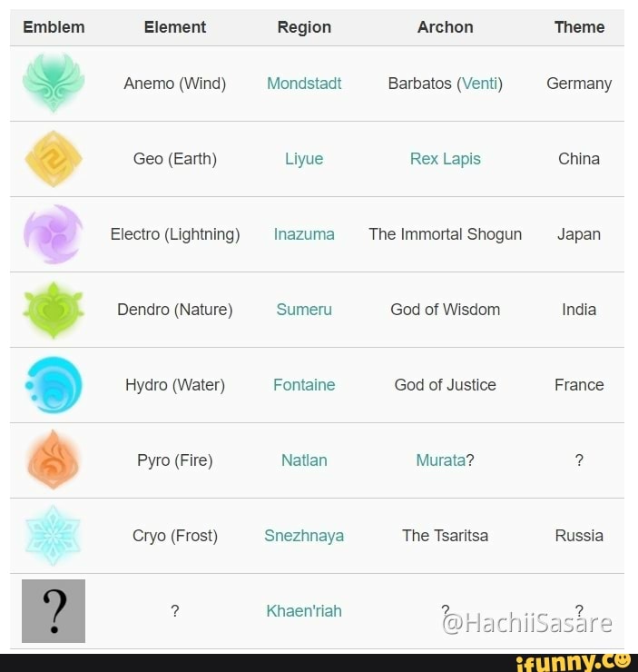Open the Sumeru region link
The height and width of the screenshot is (672, 638).
click(304, 310)
